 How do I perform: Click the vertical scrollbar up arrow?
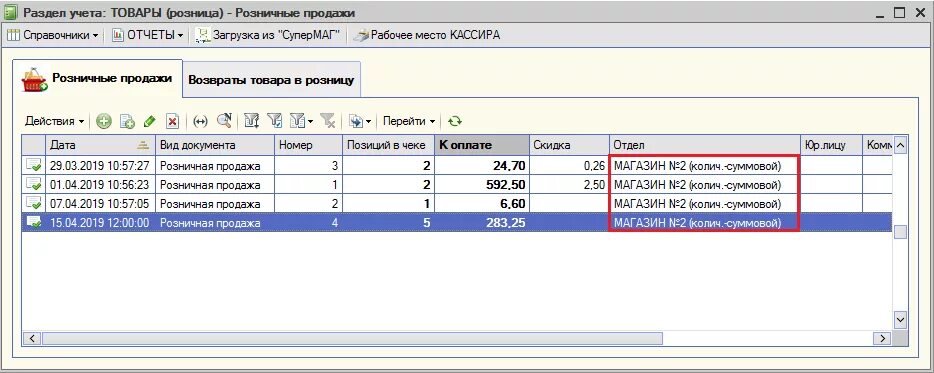[x=901, y=145]
